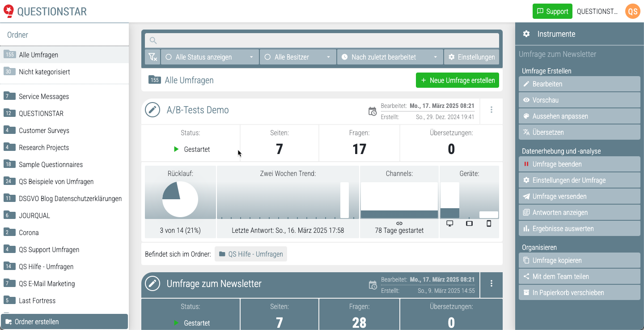Open QS Beispiele von Umfragen folder

(x=64, y=181)
